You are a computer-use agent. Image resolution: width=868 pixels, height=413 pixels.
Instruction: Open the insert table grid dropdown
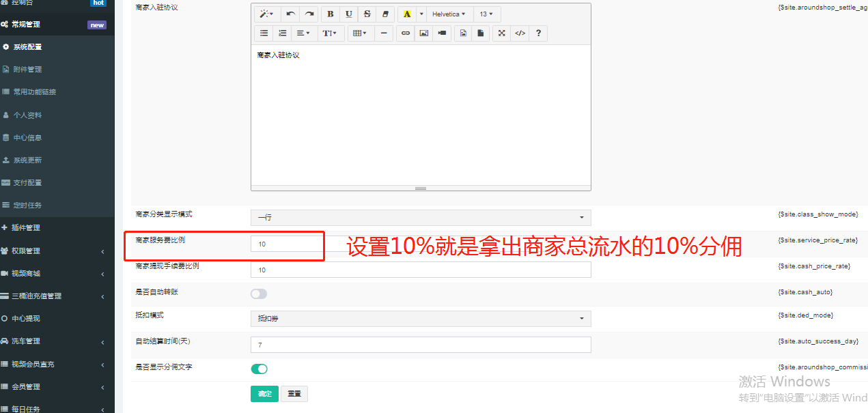360,33
